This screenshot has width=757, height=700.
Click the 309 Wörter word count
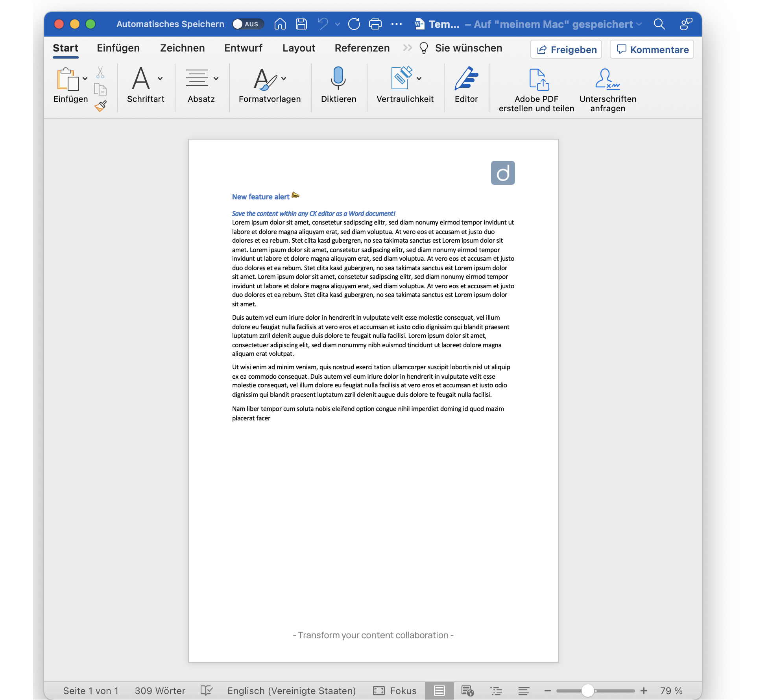coord(160,691)
